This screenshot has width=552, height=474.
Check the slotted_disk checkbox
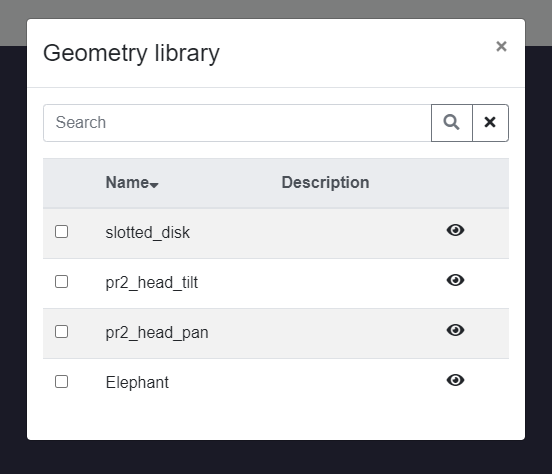(62, 232)
